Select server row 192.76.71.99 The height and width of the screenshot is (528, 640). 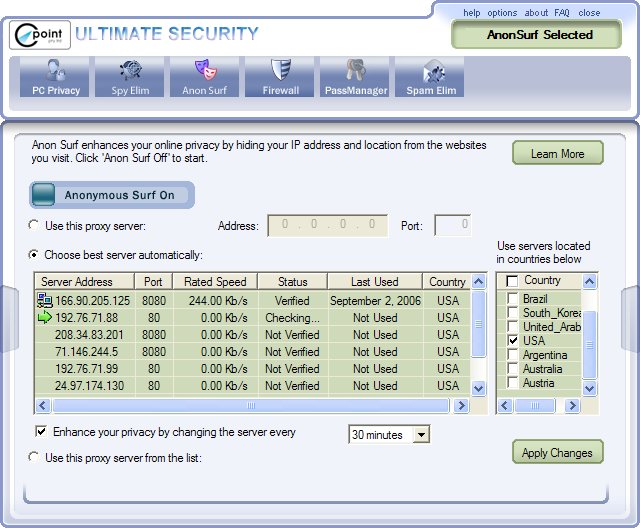tap(252, 368)
